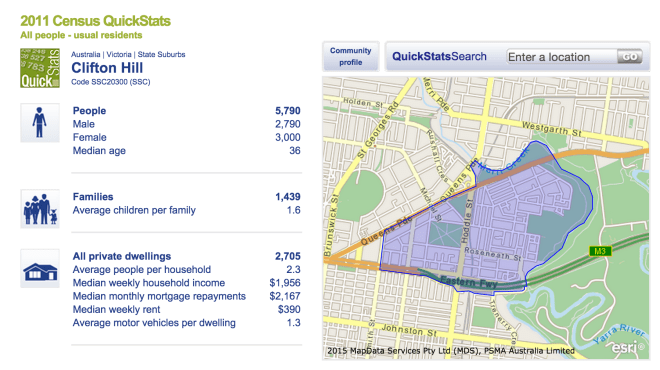This screenshot has height=370, width=660.
Task: Click the Brunswick St label on map
Action: pyautogui.click(x=331, y=225)
